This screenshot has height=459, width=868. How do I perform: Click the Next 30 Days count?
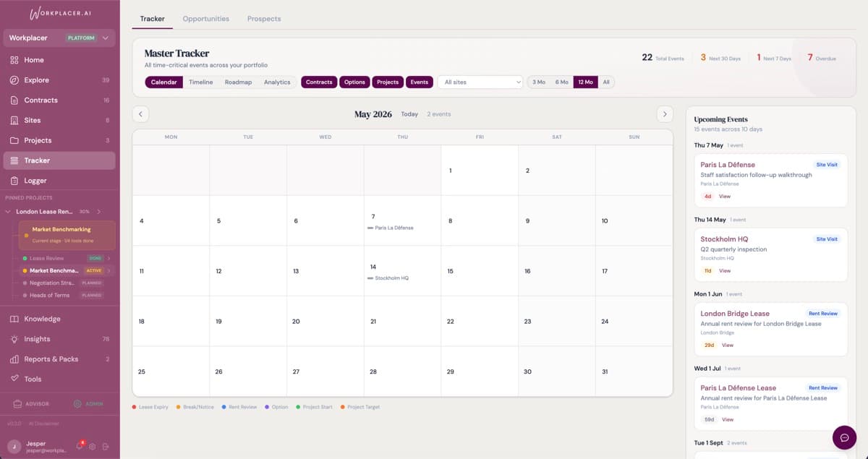720,58
